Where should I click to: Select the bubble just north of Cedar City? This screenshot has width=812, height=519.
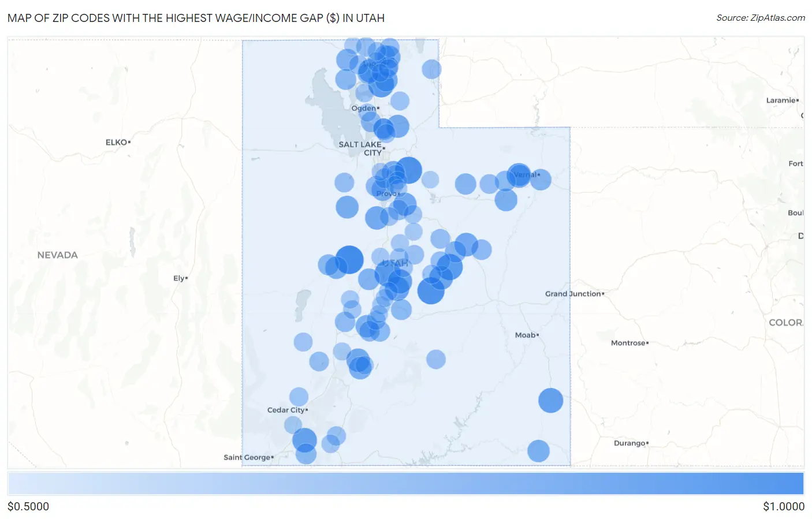point(299,397)
